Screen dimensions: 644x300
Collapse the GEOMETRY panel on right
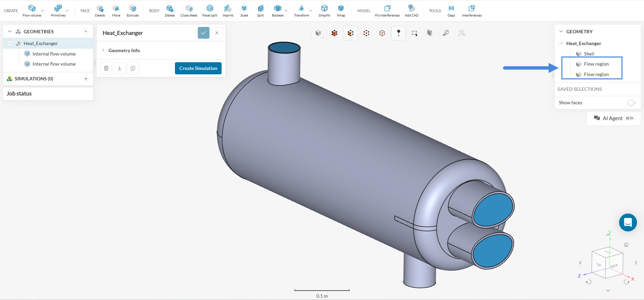pyautogui.click(x=561, y=32)
